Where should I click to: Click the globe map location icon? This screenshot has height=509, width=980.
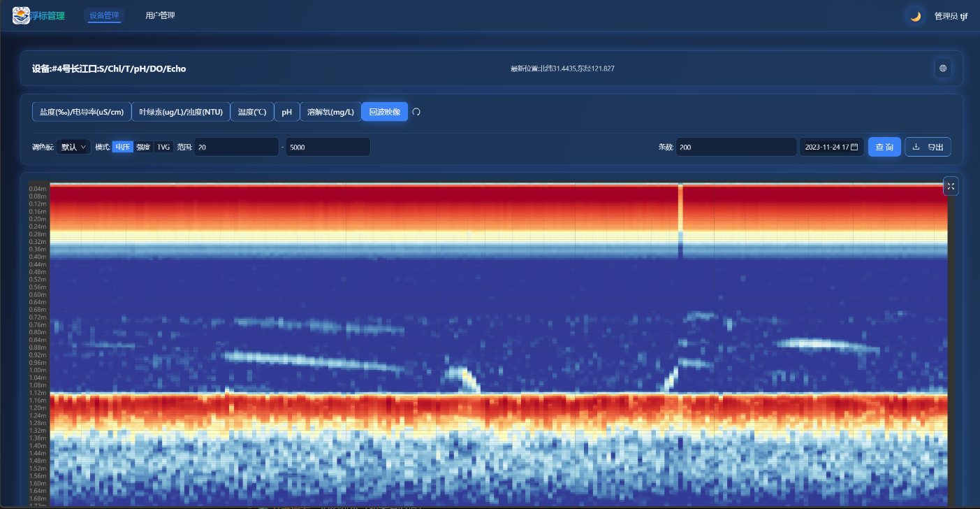point(943,69)
